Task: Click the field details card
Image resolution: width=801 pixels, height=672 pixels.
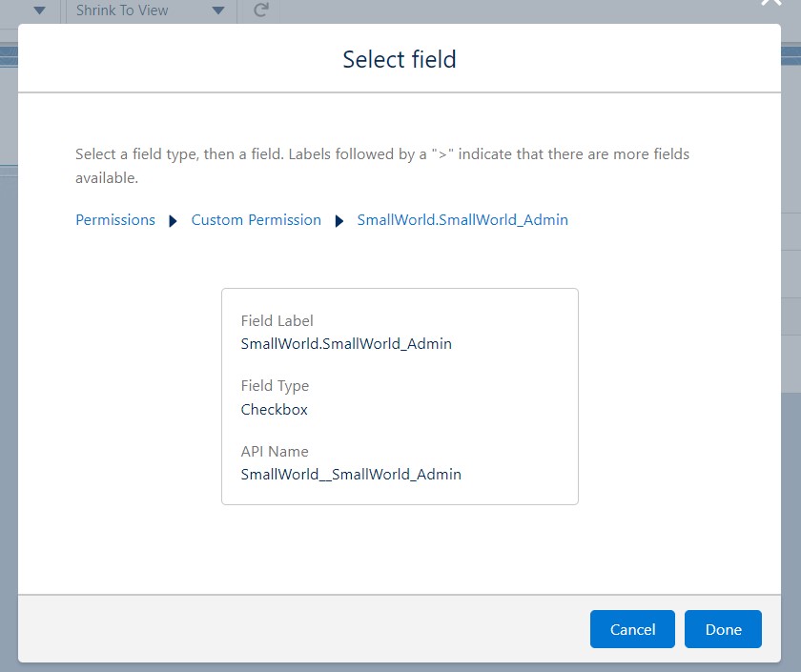Action: [x=400, y=397]
